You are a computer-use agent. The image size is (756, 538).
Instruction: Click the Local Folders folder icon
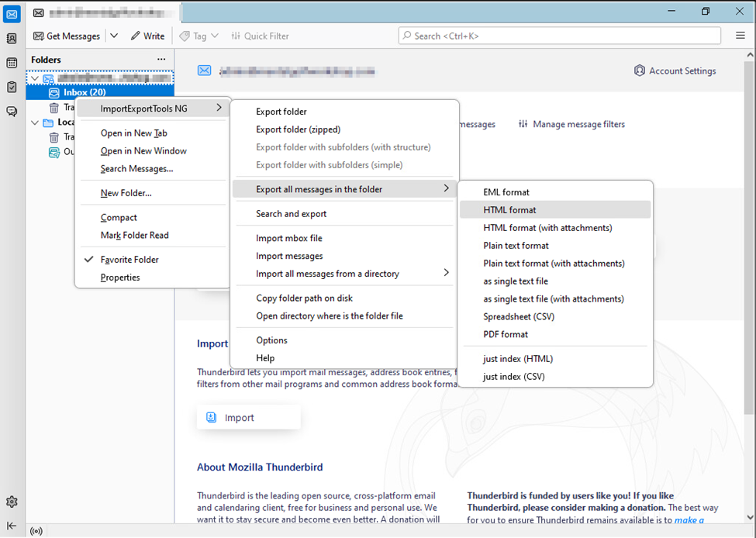click(x=48, y=122)
